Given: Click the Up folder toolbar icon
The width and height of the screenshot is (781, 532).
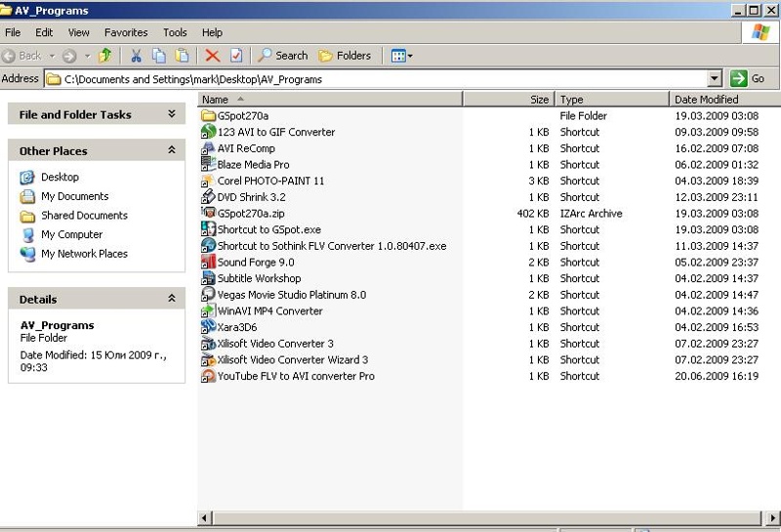Looking at the screenshot, I should 105,56.
